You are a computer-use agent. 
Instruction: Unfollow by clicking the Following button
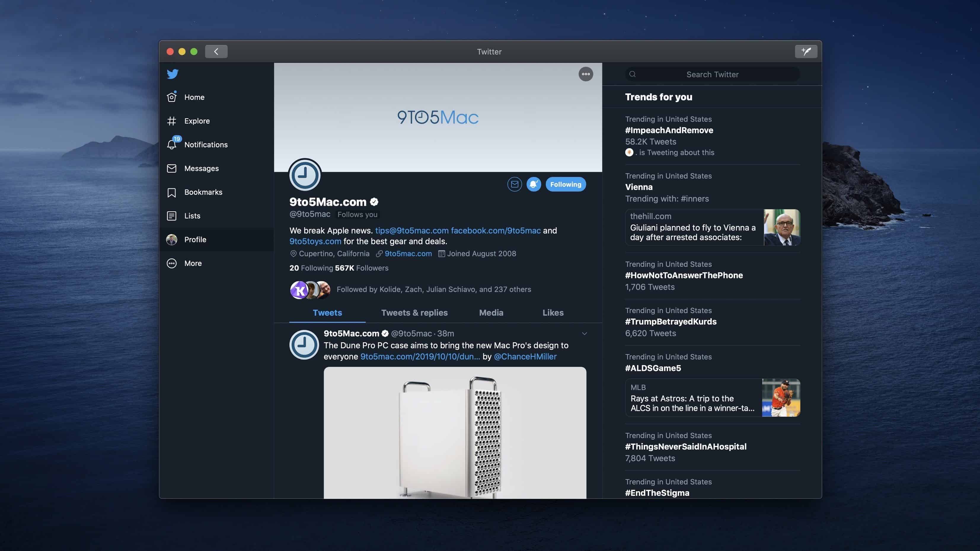566,184
